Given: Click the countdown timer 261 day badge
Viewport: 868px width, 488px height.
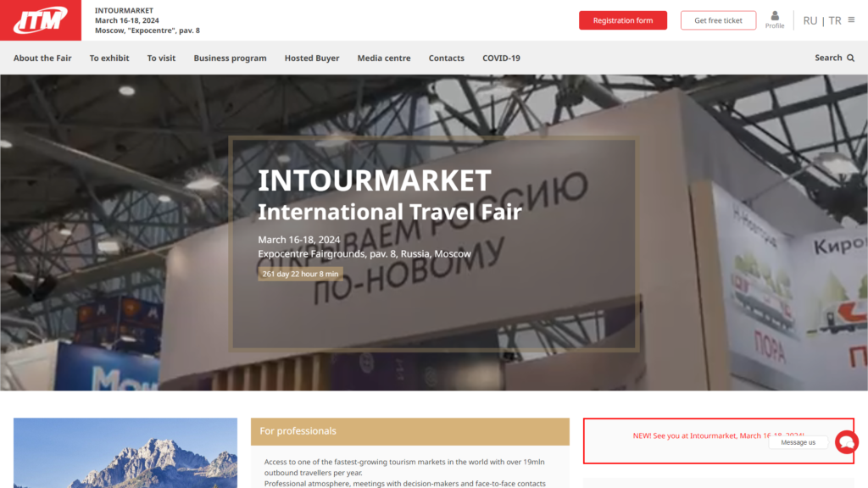Looking at the screenshot, I should tap(300, 274).
